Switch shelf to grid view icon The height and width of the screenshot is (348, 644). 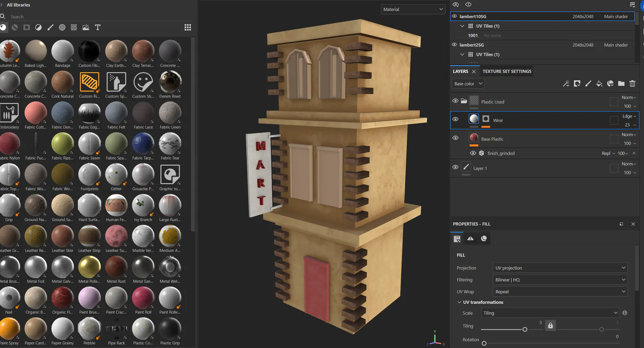(x=188, y=27)
